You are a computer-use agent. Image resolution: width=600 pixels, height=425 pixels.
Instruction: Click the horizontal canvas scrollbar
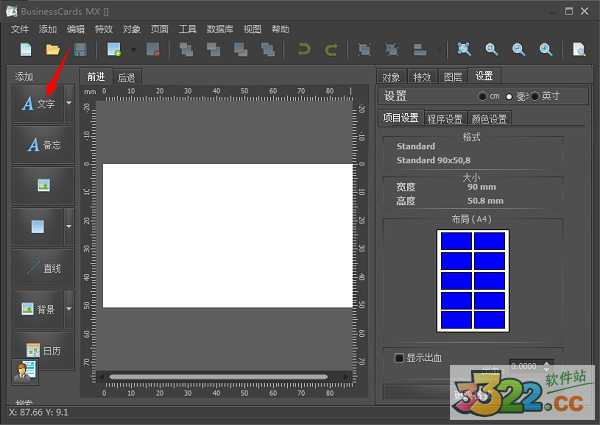(x=218, y=377)
